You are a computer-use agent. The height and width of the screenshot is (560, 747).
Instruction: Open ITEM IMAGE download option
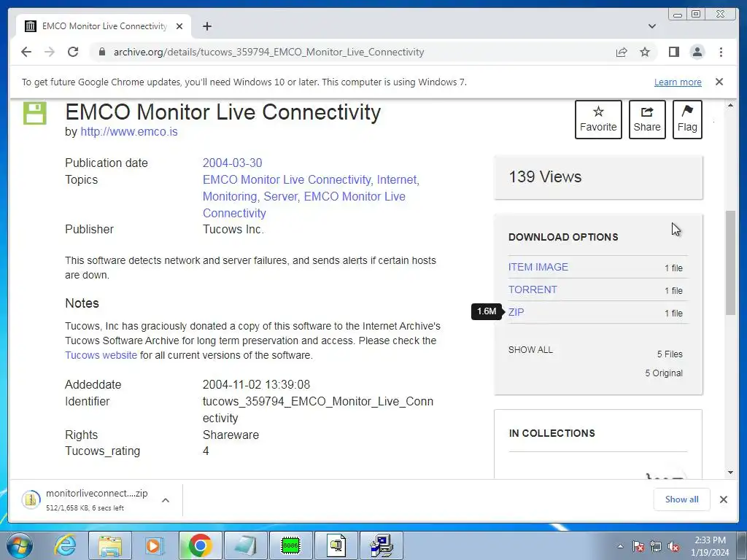(x=538, y=267)
